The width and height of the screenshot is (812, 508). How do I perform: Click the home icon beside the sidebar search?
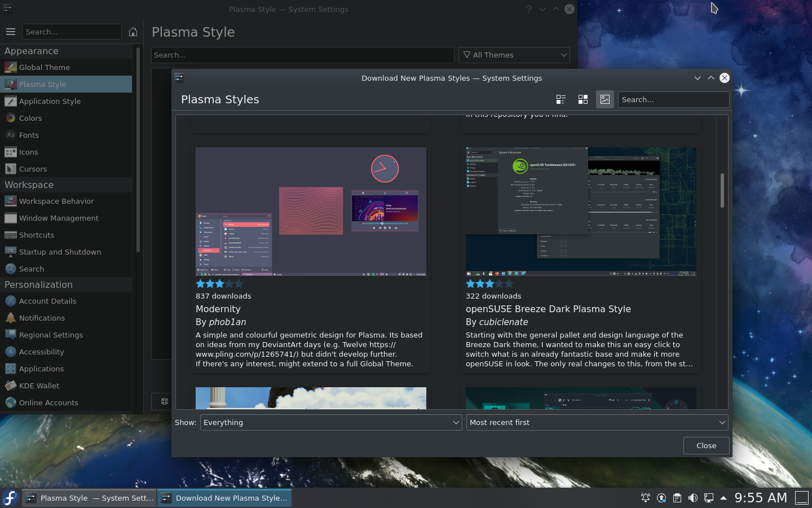[x=133, y=32]
